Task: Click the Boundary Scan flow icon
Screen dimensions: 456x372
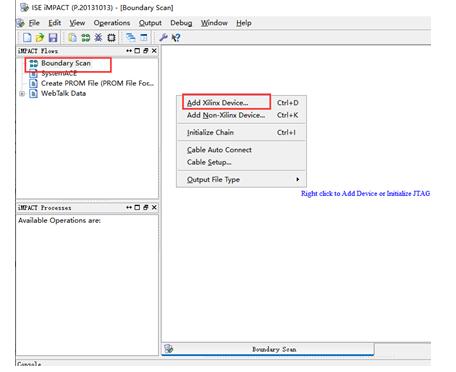Action: click(33, 63)
